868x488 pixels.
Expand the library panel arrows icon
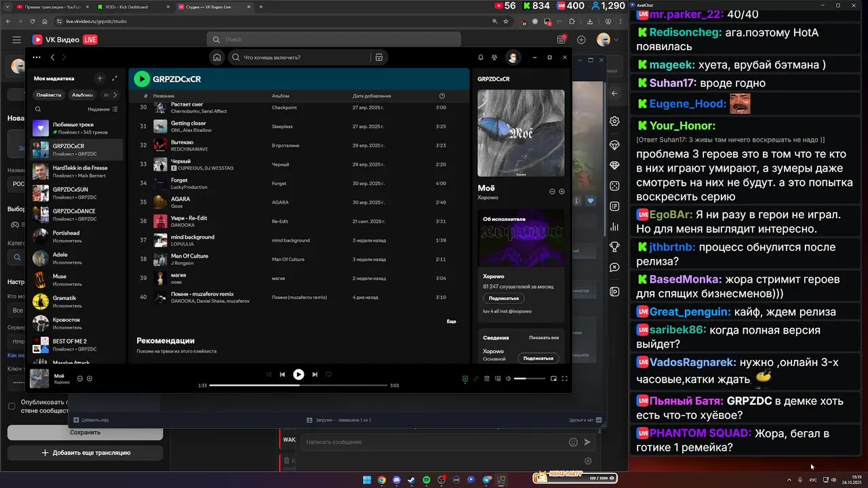[115, 79]
